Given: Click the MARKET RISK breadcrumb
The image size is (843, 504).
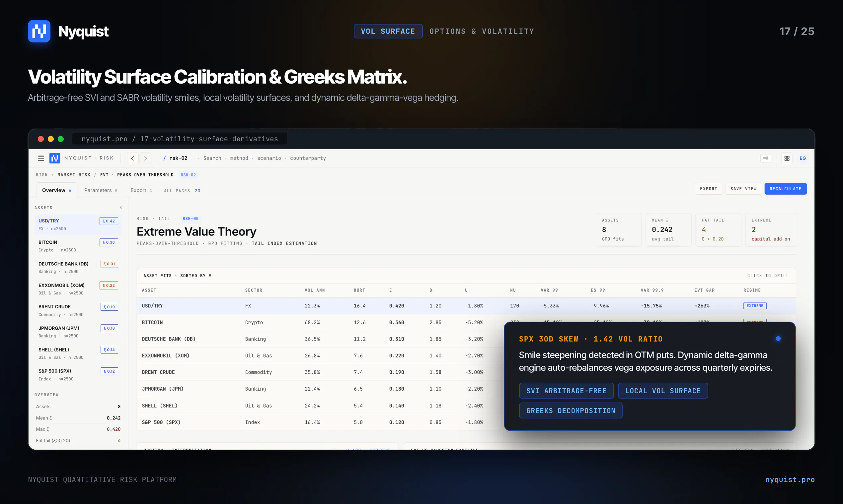Looking at the screenshot, I should (74, 175).
